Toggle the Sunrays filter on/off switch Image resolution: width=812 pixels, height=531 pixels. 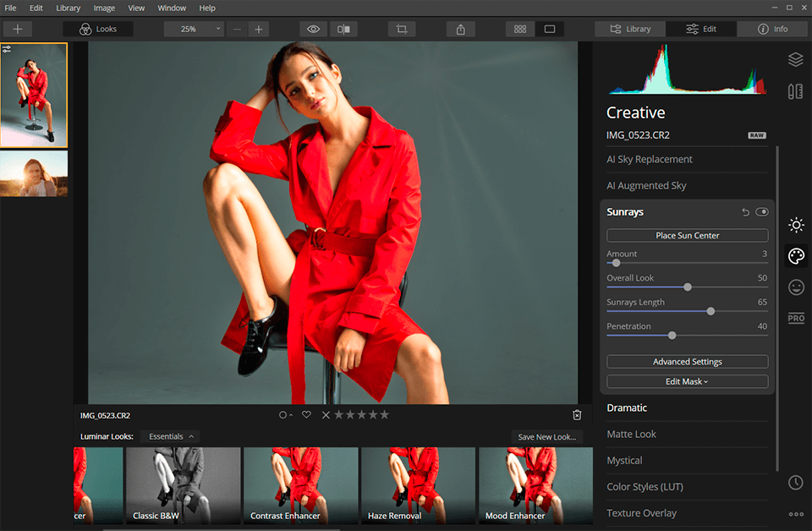click(x=760, y=211)
